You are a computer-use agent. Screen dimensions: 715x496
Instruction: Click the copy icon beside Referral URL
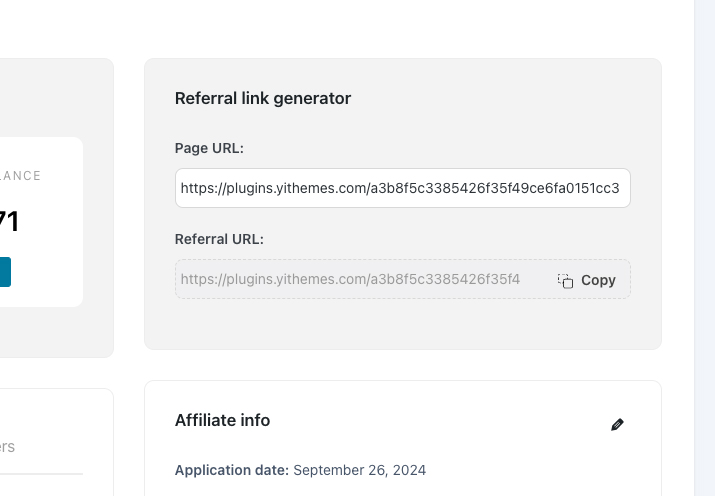(x=565, y=280)
